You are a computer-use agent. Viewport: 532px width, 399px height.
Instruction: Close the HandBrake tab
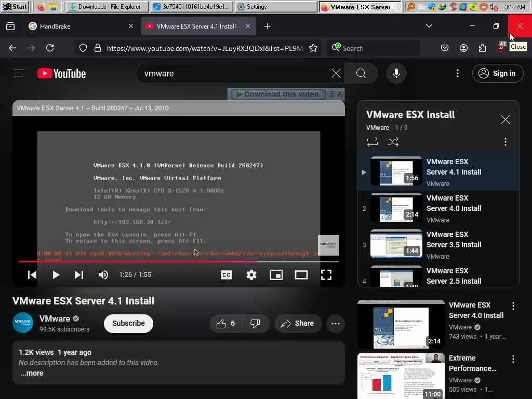(131, 26)
